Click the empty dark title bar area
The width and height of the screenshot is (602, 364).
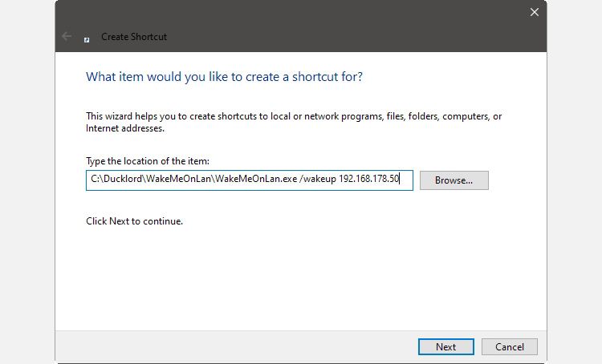[x=321, y=24]
